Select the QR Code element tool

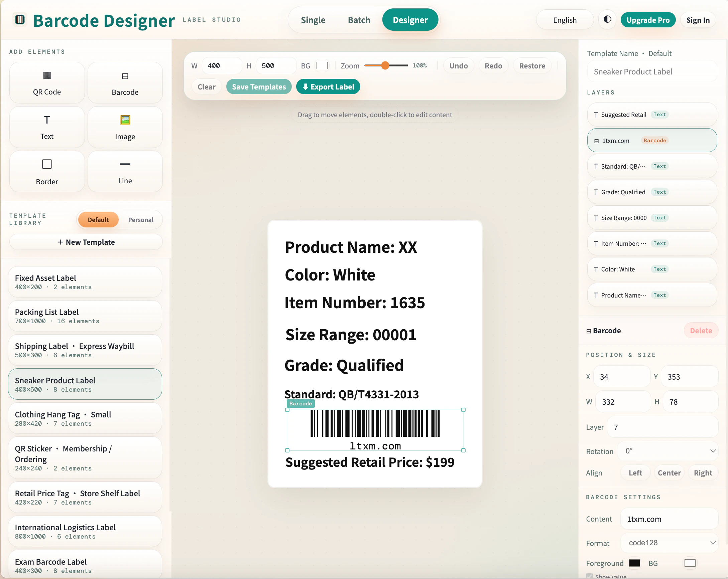(46, 82)
